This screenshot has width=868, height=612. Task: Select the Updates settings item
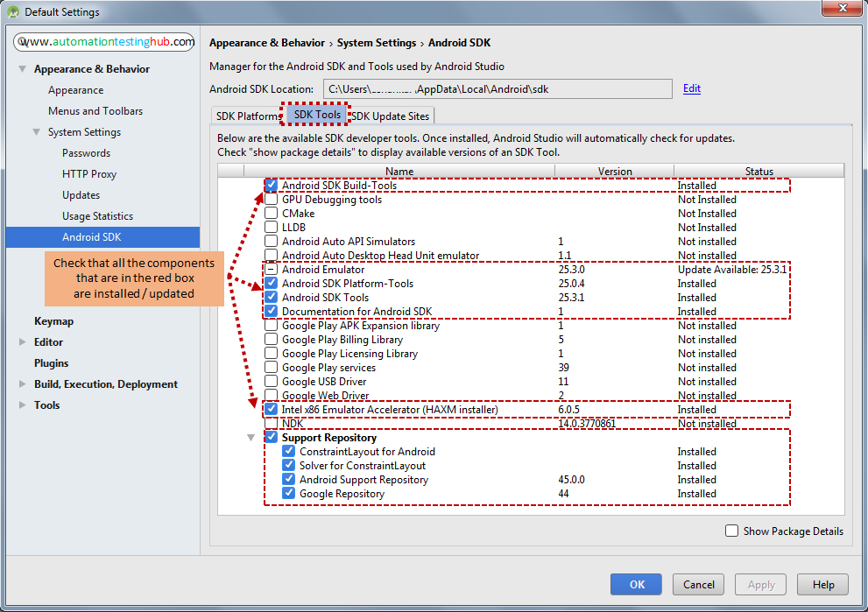[x=81, y=195]
